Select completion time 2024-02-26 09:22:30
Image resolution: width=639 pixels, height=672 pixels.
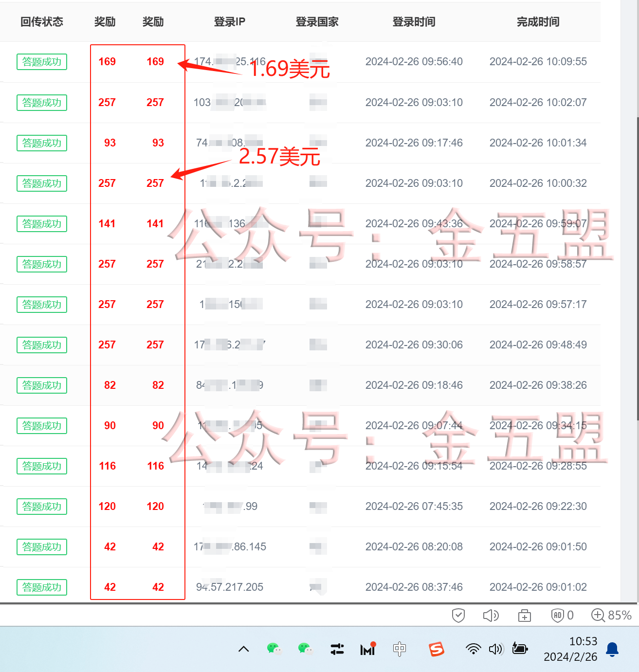(x=538, y=507)
